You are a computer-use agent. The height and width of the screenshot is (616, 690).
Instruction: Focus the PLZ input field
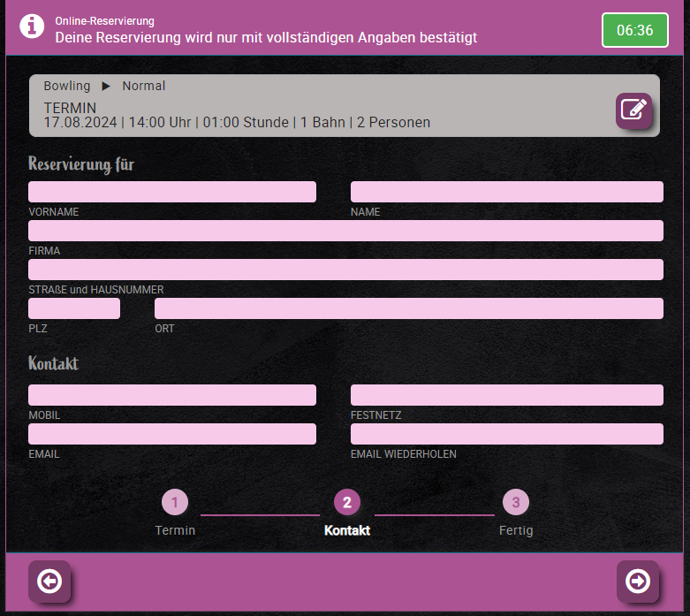(74, 308)
